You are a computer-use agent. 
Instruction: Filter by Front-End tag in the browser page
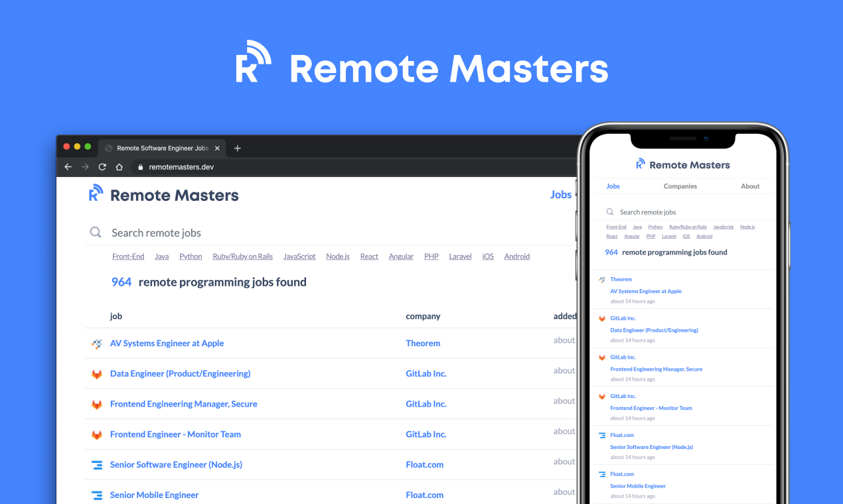pyautogui.click(x=128, y=257)
